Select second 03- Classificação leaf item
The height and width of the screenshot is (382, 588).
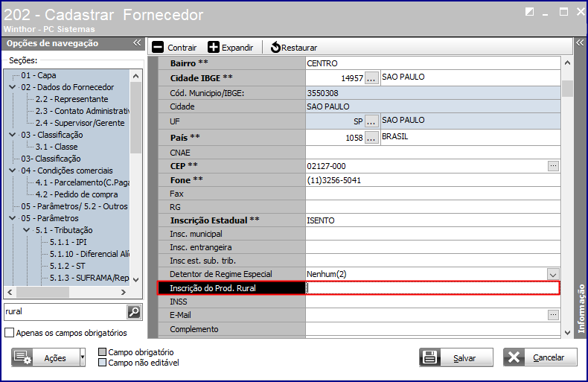point(51,159)
